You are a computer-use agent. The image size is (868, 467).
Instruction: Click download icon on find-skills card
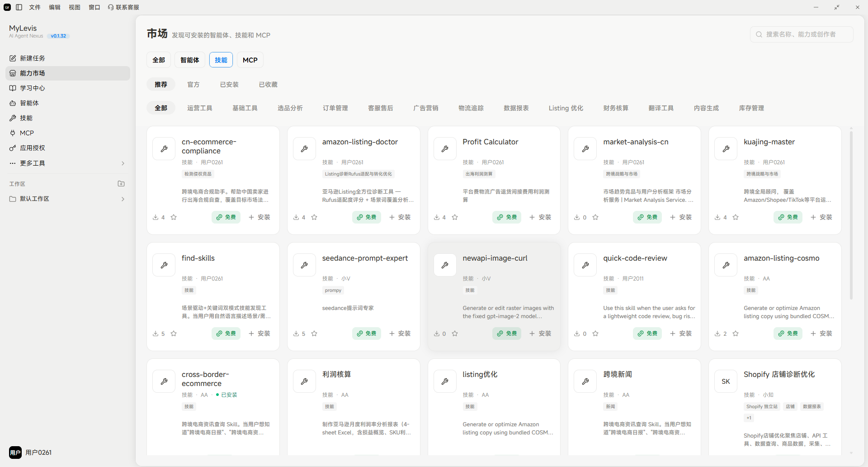[156, 334]
